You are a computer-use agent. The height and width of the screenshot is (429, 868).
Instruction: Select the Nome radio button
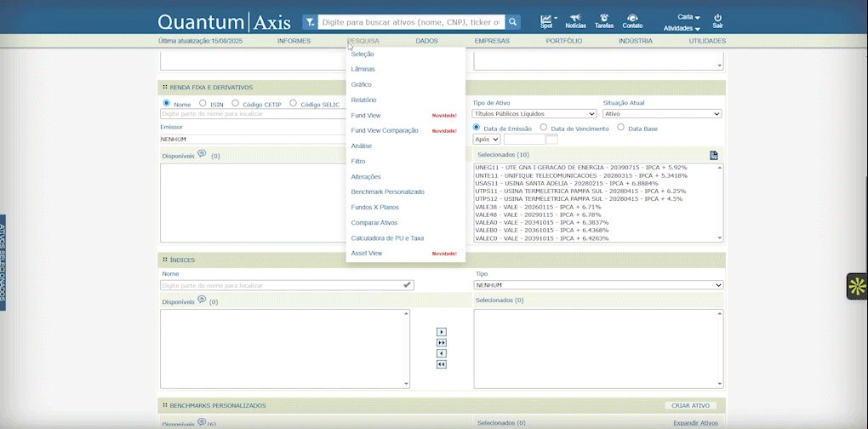coord(166,103)
